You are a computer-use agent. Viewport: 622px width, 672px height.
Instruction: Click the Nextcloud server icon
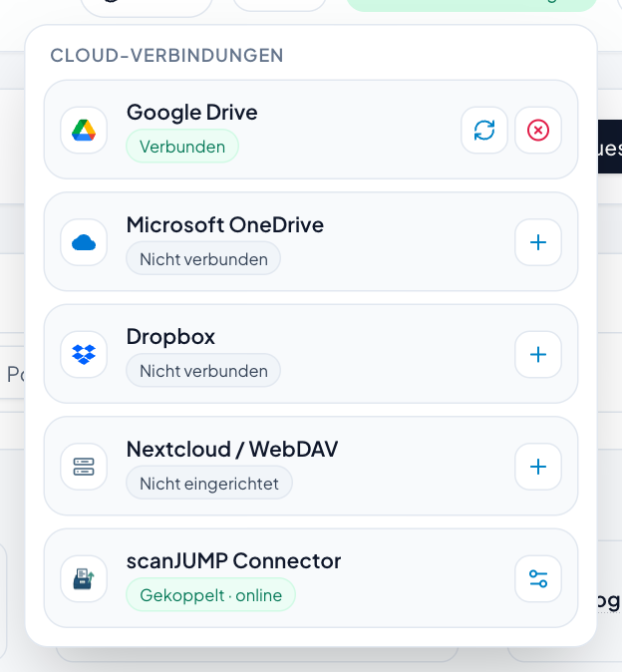(x=84, y=467)
